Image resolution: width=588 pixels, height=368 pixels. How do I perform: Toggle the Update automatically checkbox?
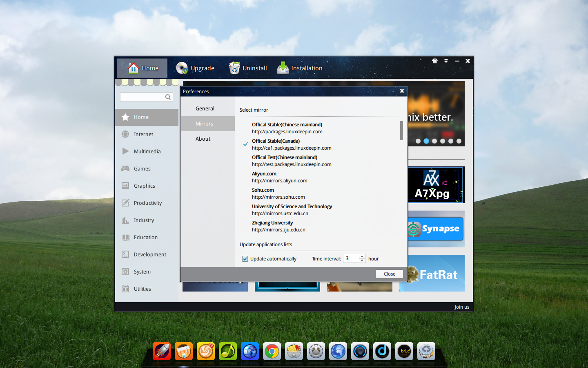pyautogui.click(x=245, y=259)
